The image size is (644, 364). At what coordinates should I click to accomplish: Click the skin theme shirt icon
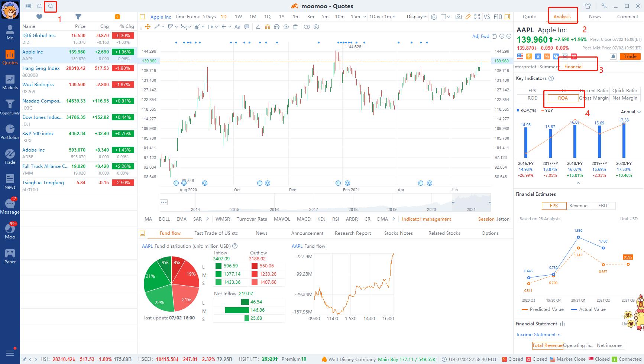[x=588, y=6]
